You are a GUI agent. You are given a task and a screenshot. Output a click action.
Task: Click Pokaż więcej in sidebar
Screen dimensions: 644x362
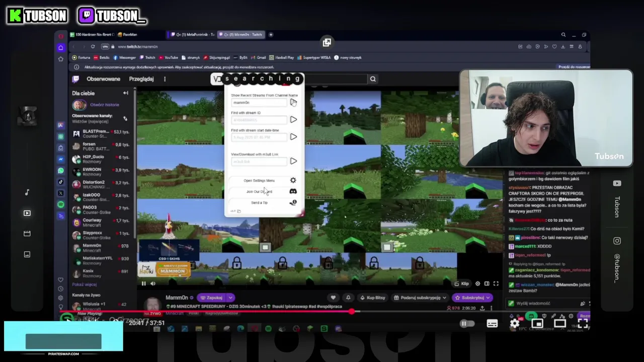click(x=84, y=285)
